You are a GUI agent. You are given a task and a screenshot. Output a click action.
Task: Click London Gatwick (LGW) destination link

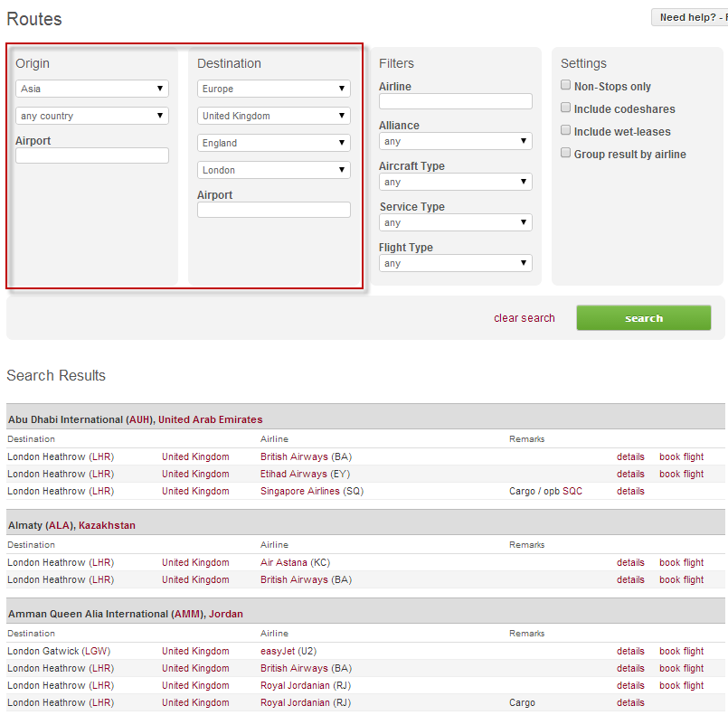point(61,651)
